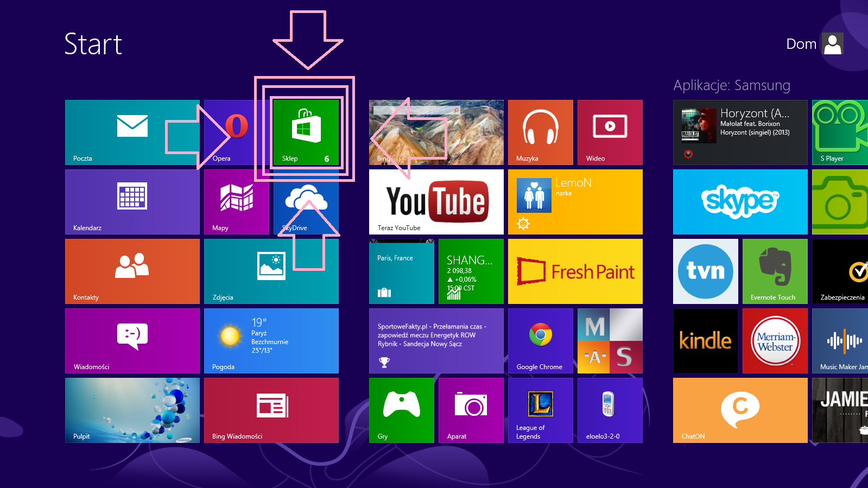Open the green camera tile beside Skype
The width and height of the screenshot is (868, 488).
point(840,202)
